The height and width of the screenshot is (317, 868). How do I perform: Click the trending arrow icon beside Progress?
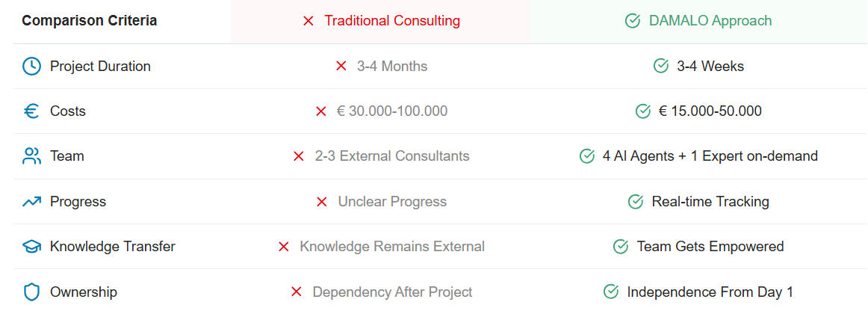click(31, 202)
